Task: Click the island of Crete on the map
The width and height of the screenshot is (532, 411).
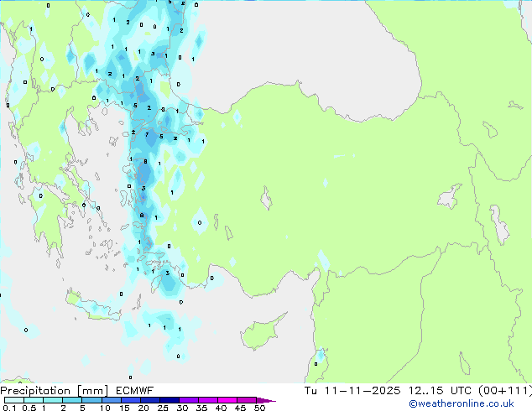Action: (92, 307)
